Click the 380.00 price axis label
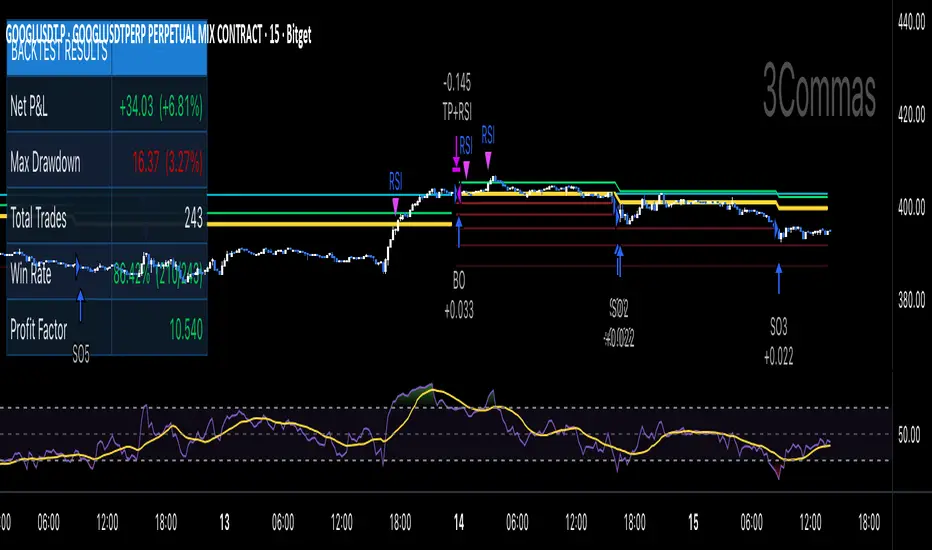This screenshot has height=550, width=932. point(911,300)
